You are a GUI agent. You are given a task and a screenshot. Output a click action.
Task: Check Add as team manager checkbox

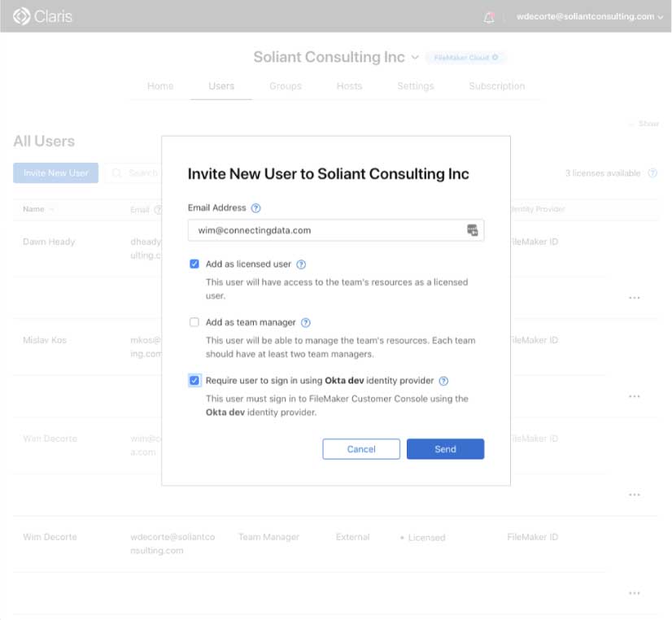coord(194,322)
